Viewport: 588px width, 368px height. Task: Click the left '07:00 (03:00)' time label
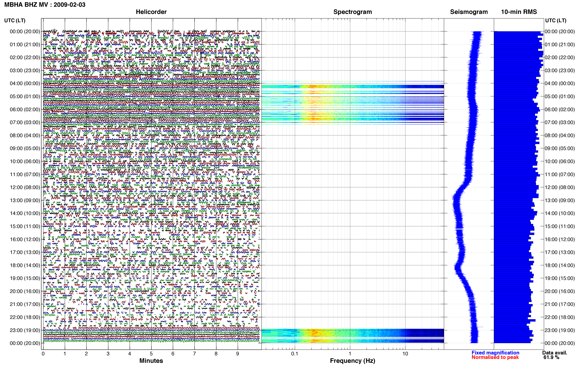click(25, 122)
